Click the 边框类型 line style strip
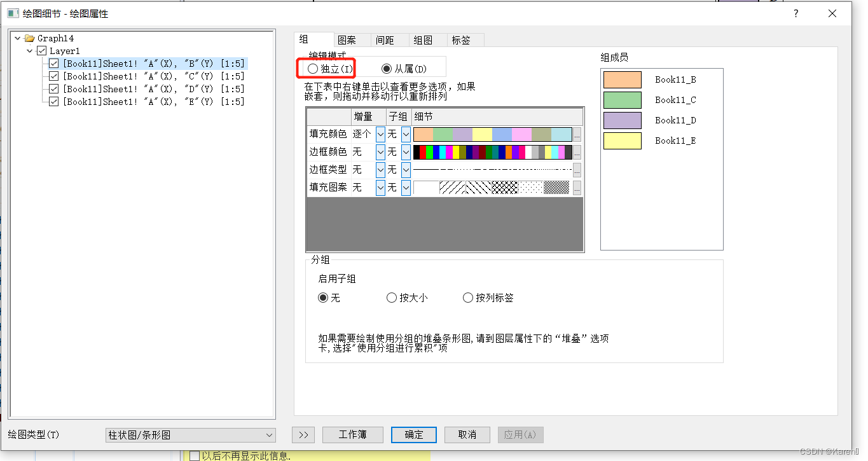 [x=493, y=170]
